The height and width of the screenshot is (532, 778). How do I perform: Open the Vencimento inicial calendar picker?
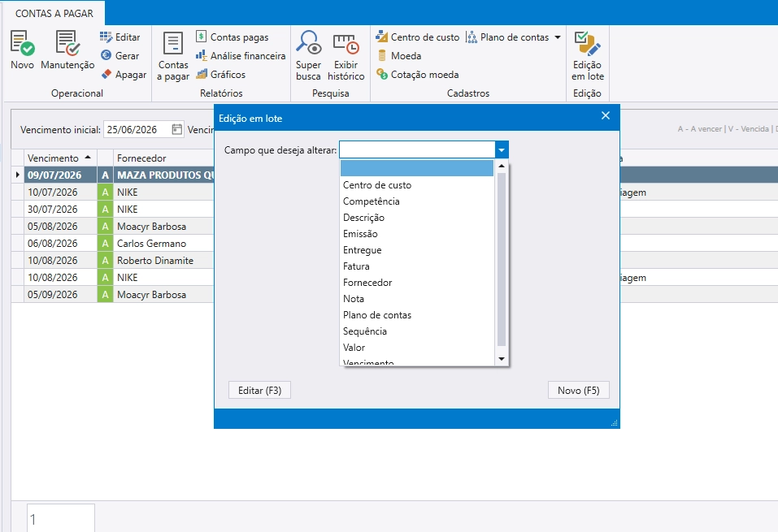click(176, 129)
